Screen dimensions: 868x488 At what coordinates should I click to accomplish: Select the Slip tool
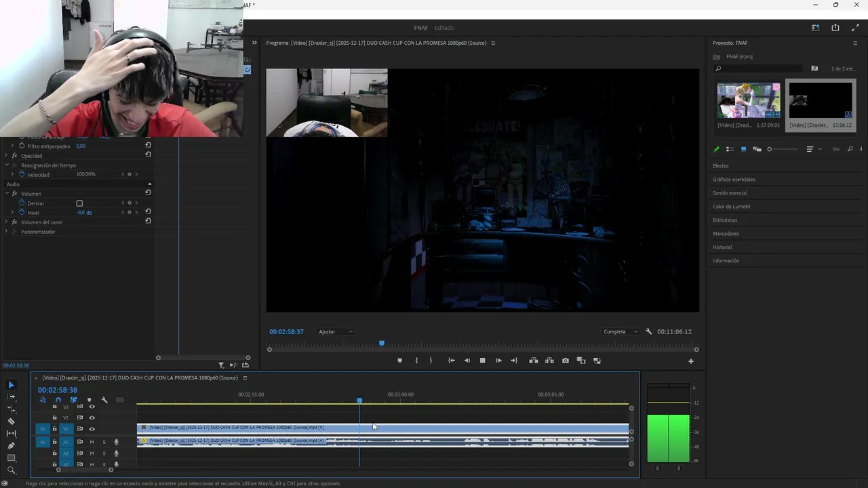11,433
